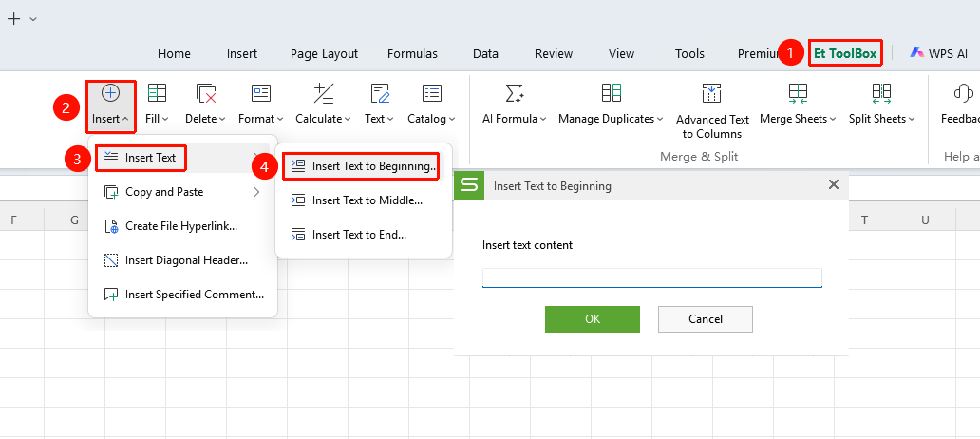Switch to the Data tab
980x439 pixels.
[x=485, y=54]
